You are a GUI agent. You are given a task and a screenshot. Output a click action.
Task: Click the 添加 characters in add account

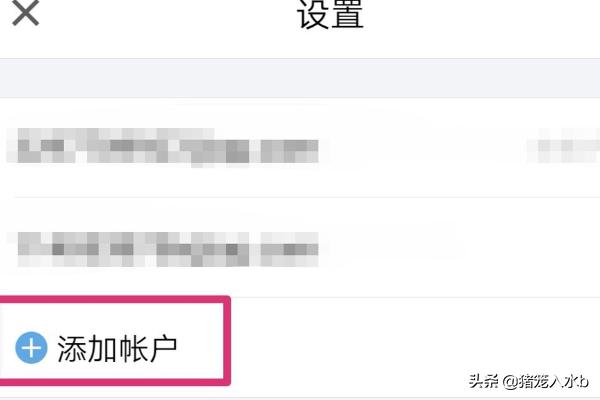(x=87, y=348)
